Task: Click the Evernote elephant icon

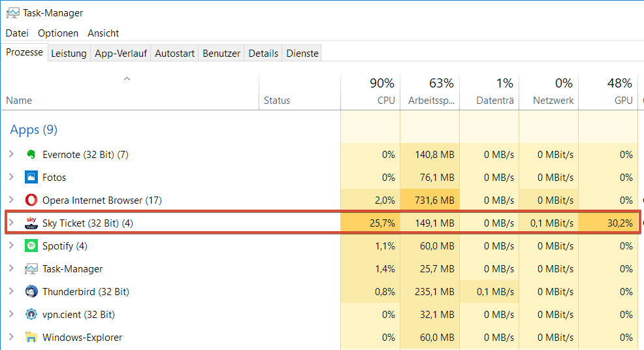Action: (x=31, y=155)
